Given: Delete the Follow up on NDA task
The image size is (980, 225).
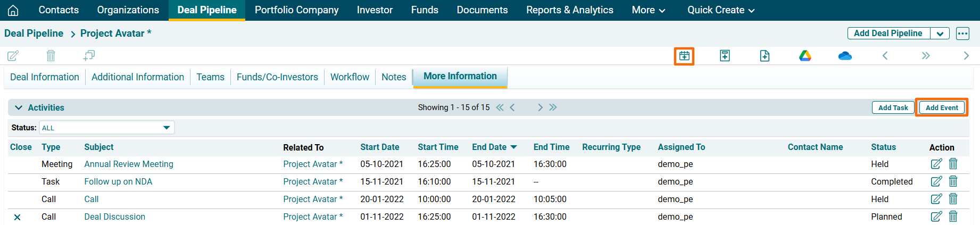Looking at the screenshot, I should coord(953,181).
